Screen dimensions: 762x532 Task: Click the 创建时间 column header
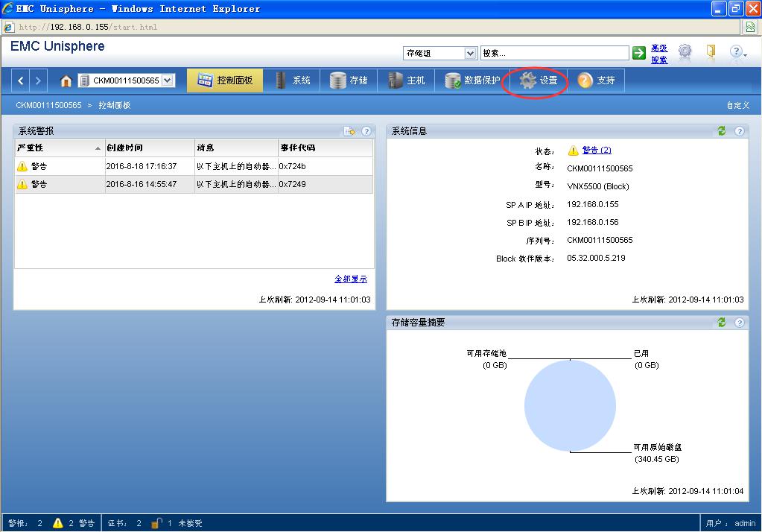click(150, 148)
